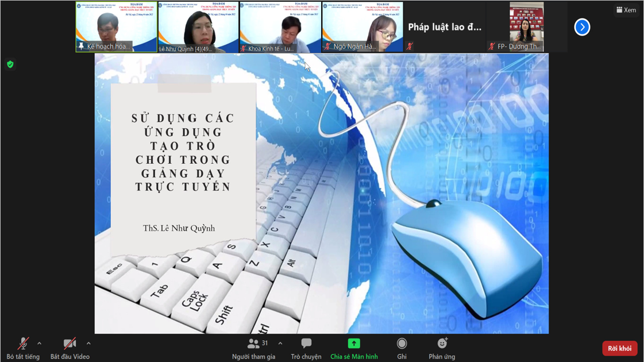Click the green Chia sẻ Màn hình icon
This screenshot has width=644, height=362.
[x=354, y=344]
